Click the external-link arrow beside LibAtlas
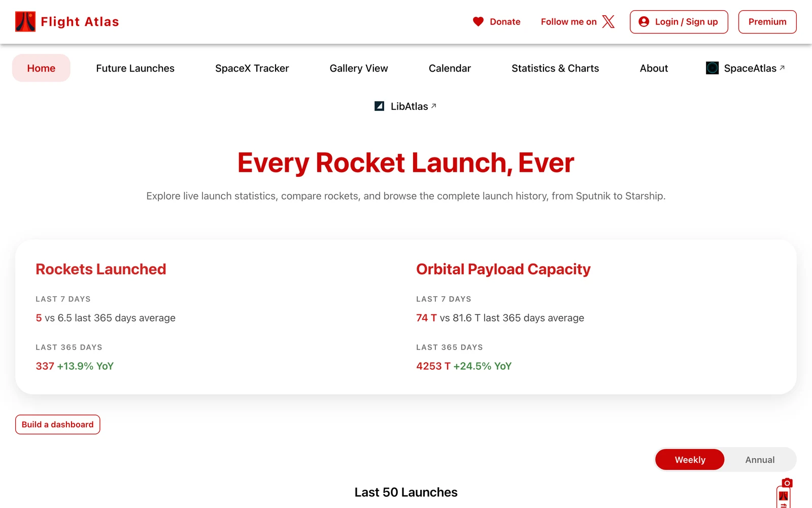The image size is (812, 508). click(433, 106)
